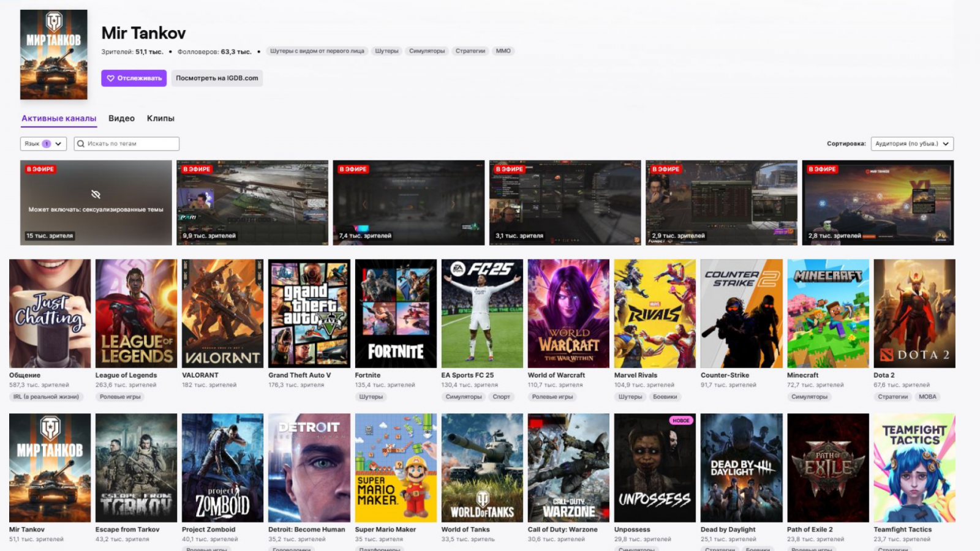Open the live stream with 9,9 тыс. зрителей
Viewport: 980px width, 551px height.
(252, 203)
